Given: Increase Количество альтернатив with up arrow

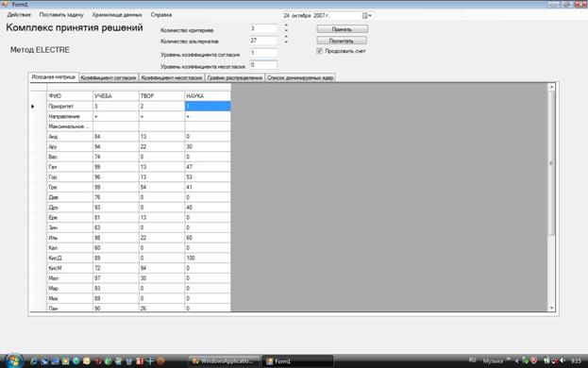Looking at the screenshot, I should 286,37.
